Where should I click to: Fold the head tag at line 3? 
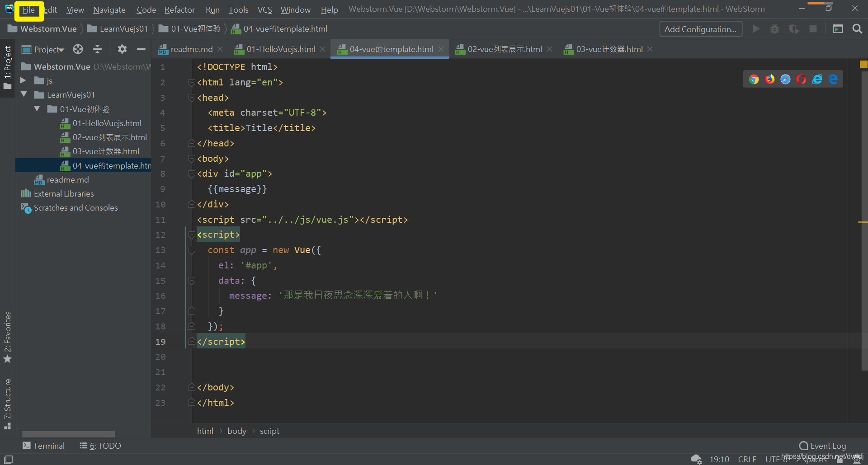tap(192, 98)
